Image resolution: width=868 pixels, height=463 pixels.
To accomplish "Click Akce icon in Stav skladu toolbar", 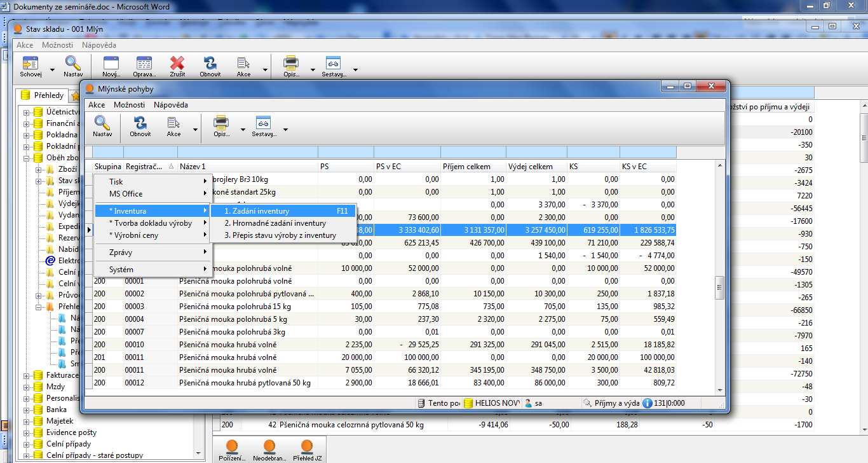I will coord(243,63).
